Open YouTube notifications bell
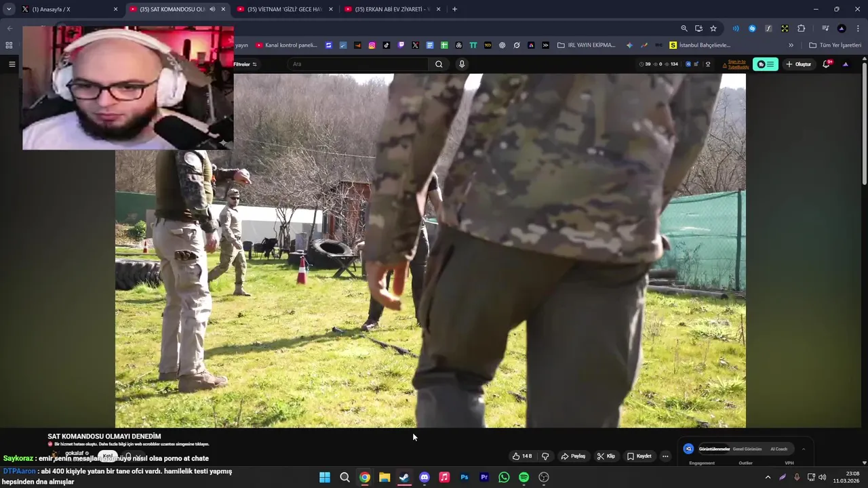The width and height of the screenshot is (868, 488). (x=826, y=64)
